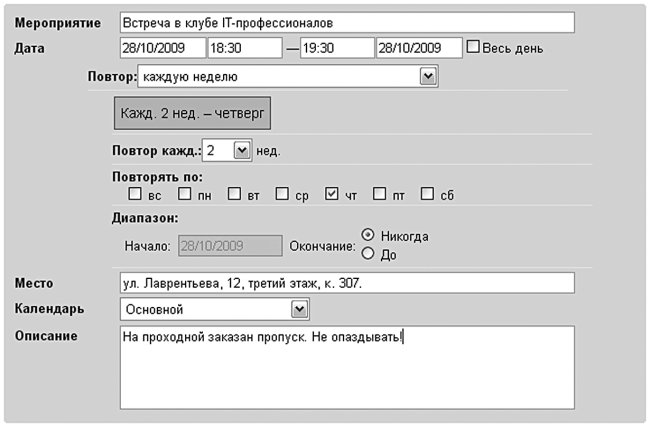
Task: Click the start date field 28/10/2009
Action: 163,48
